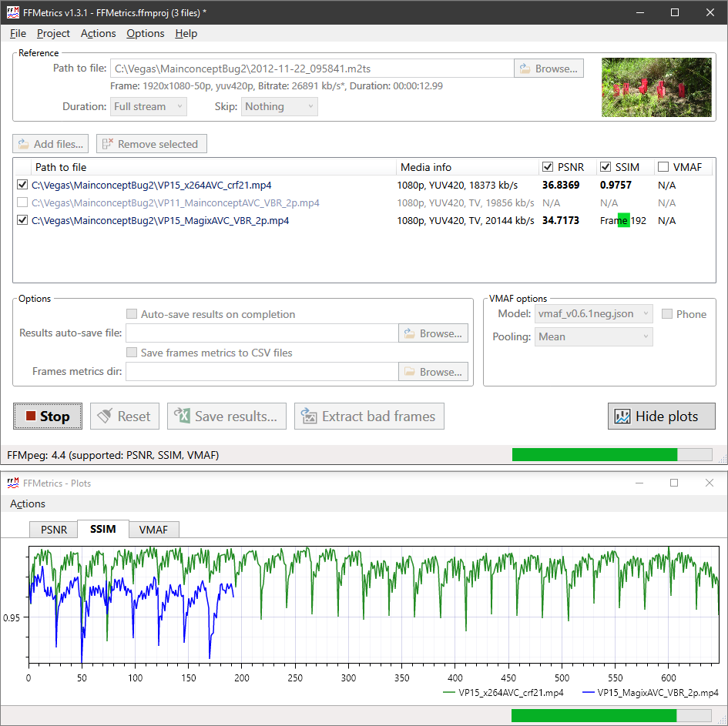Open the Skip dropdown
Screen dimensions: 728x726
click(280, 107)
